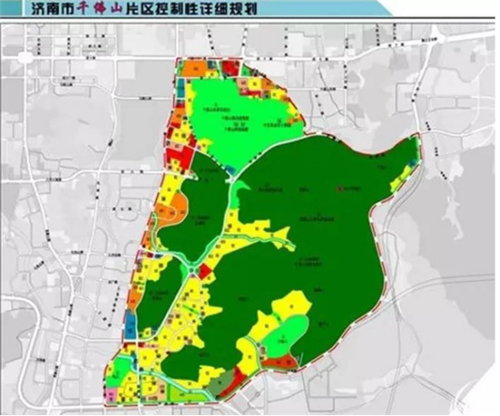This screenshot has height=416, width=500.
Task: Click the large red parcel cluster near the west edge
Action: coord(180,158)
